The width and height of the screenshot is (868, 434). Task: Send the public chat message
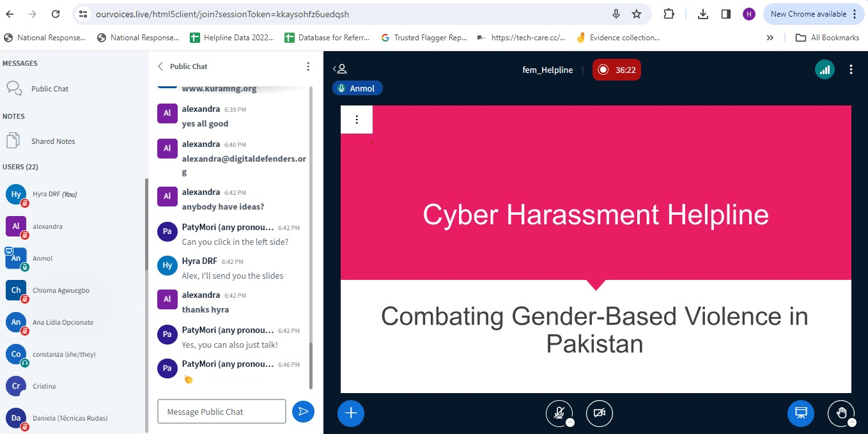coord(303,412)
